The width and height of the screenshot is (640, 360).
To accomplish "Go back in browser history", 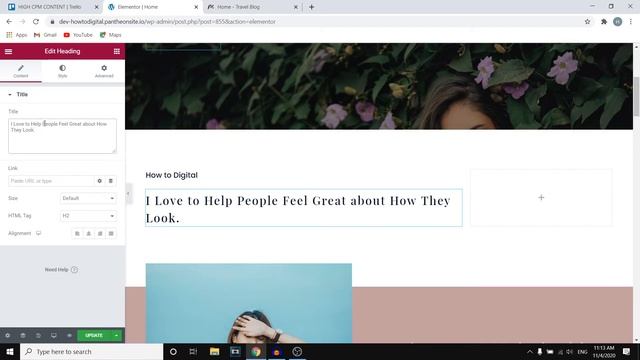I will coord(9,22).
